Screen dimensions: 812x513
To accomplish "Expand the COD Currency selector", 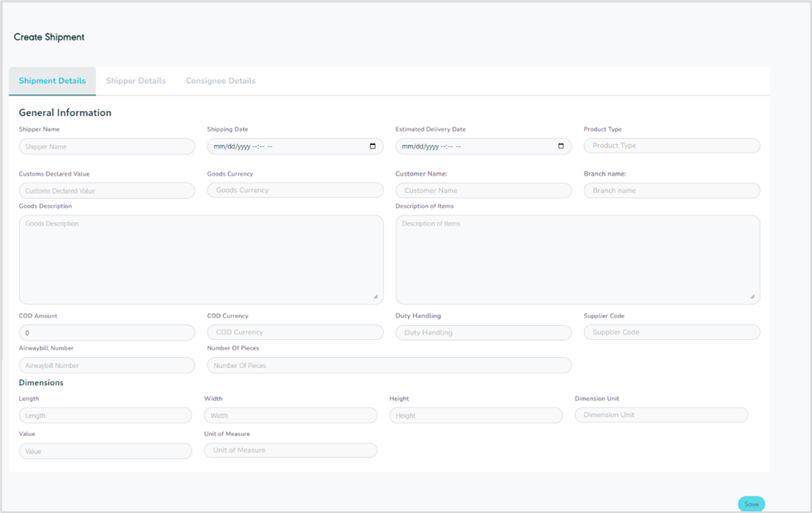I will point(295,332).
